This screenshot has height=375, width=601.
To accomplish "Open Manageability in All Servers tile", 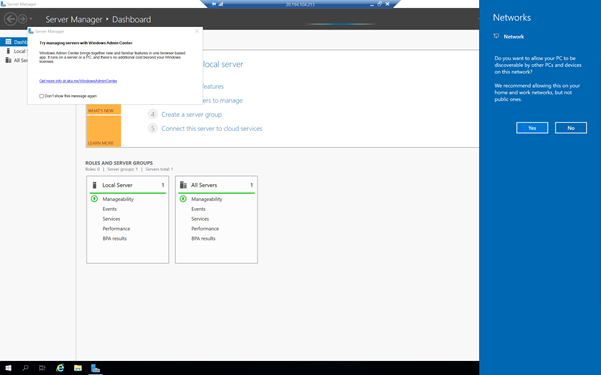I will click(x=207, y=199).
